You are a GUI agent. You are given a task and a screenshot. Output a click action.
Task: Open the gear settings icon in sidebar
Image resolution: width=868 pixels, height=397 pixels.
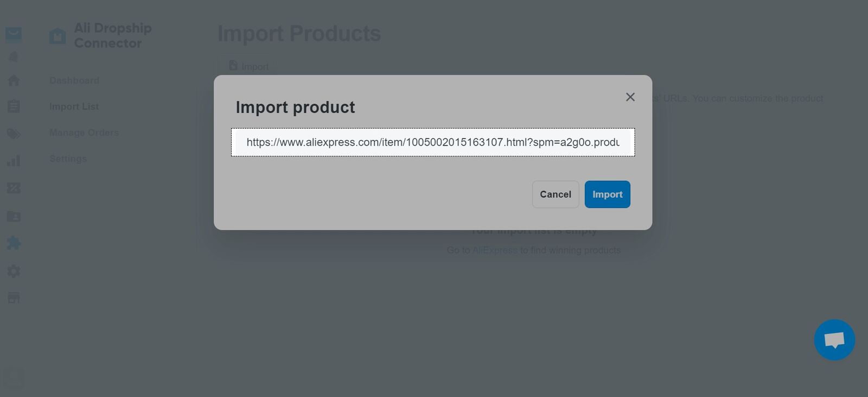(x=14, y=271)
